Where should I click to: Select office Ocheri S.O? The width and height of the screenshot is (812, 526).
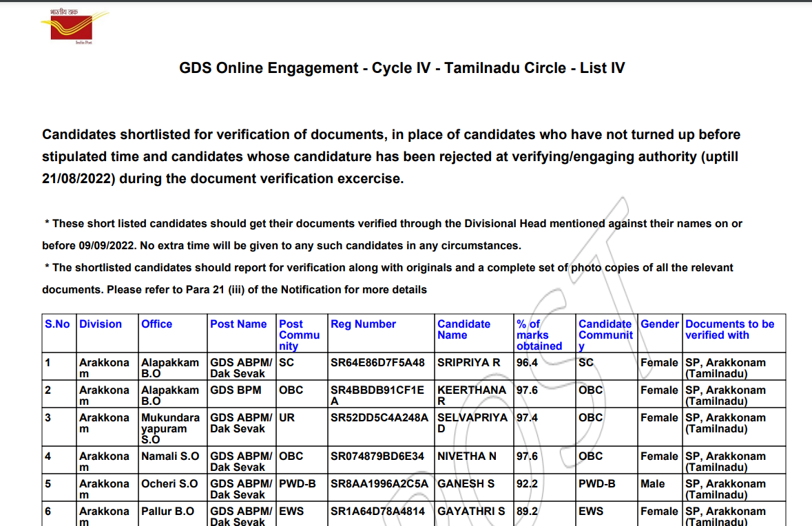coord(169,484)
